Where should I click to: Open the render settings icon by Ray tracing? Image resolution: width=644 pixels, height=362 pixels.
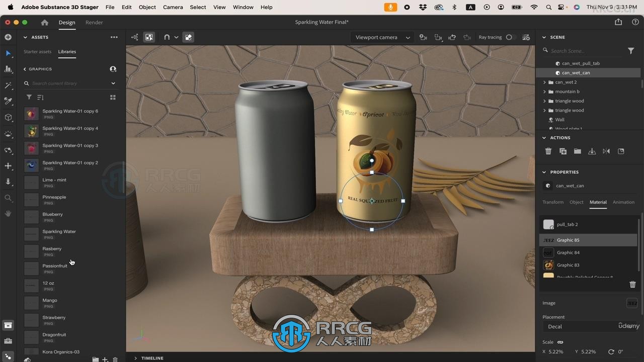(526, 37)
